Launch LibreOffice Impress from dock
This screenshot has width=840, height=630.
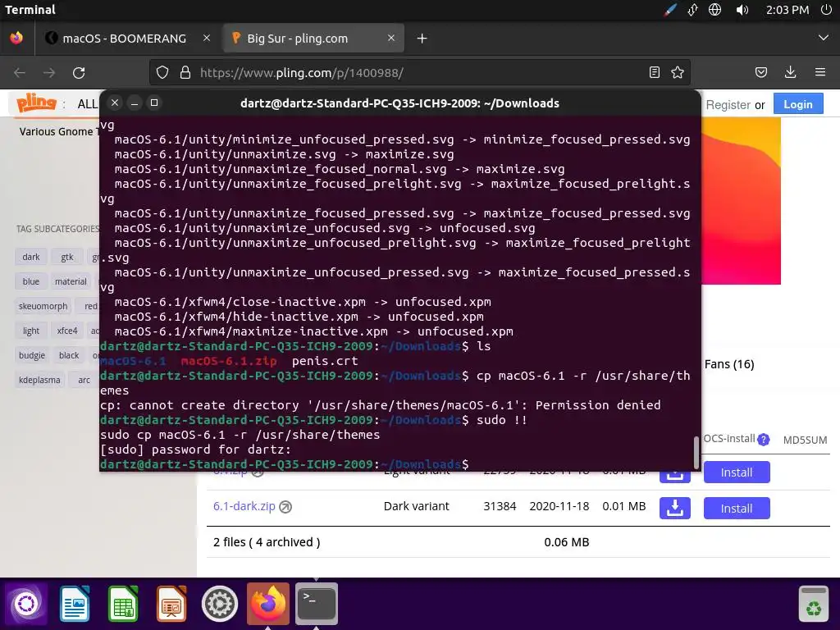pyautogui.click(x=171, y=604)
